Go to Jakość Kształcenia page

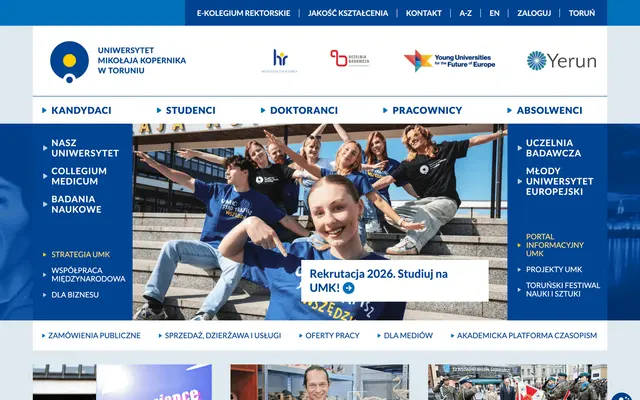tap(348, 13)
